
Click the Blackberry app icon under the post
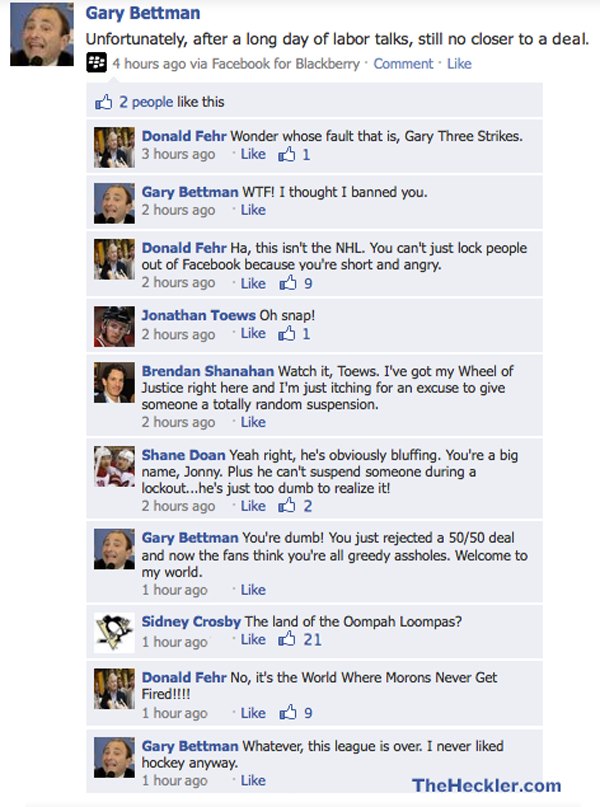pyautogui.click(x=96, y=63)
